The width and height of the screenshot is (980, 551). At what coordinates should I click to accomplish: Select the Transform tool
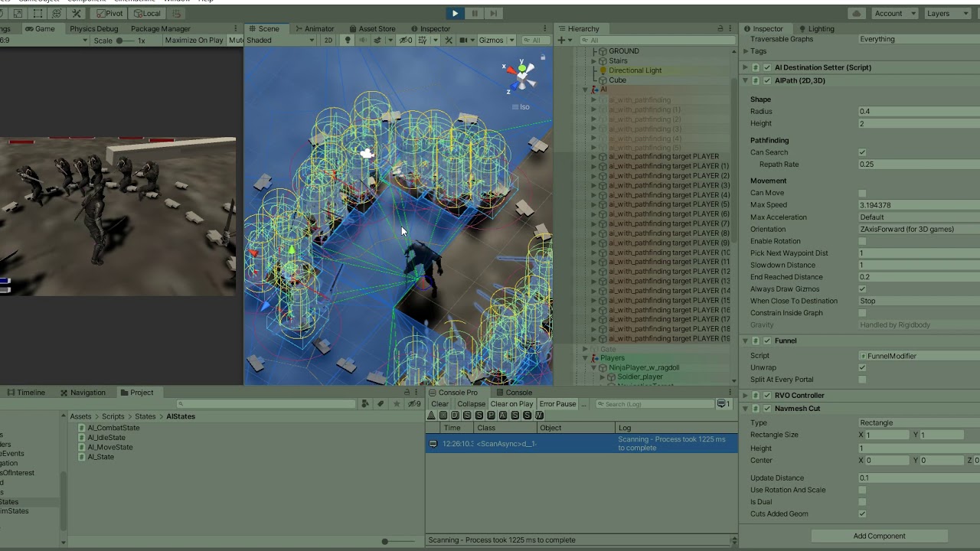click(x=57, y=13)
